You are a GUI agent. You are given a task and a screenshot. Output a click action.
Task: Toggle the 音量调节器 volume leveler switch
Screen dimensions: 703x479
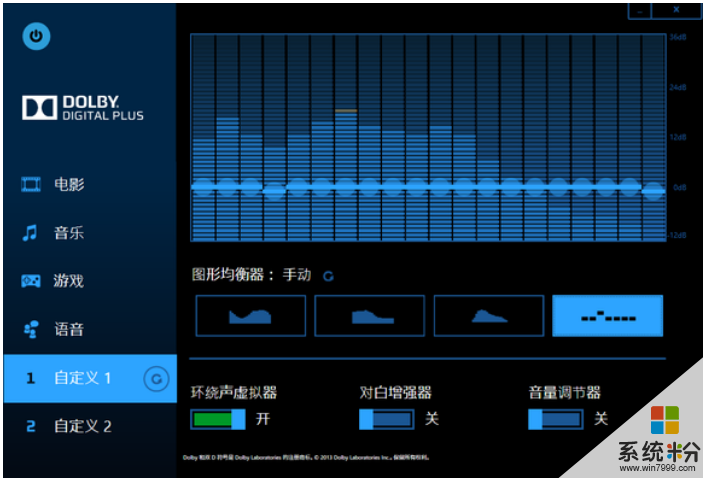click(x=555, y=419)
